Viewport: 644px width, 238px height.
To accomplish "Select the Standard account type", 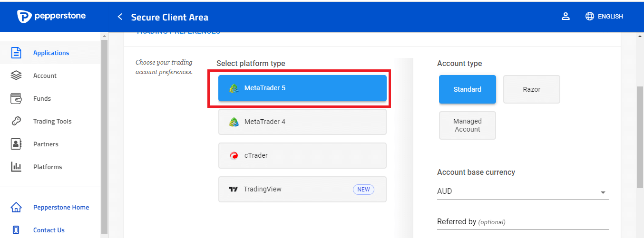I will click(x=468, y=89).
